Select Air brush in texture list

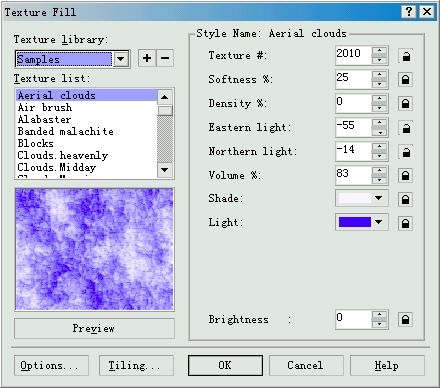pos(86,107)
